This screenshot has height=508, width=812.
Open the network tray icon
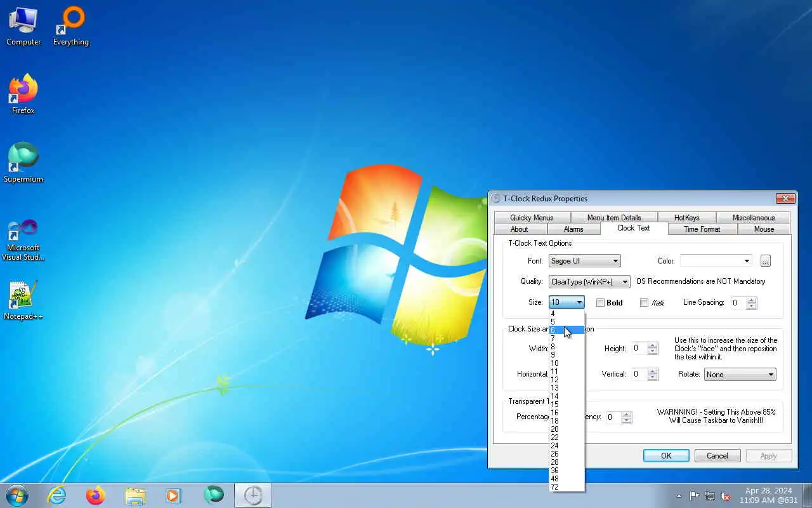pos(710,496)
